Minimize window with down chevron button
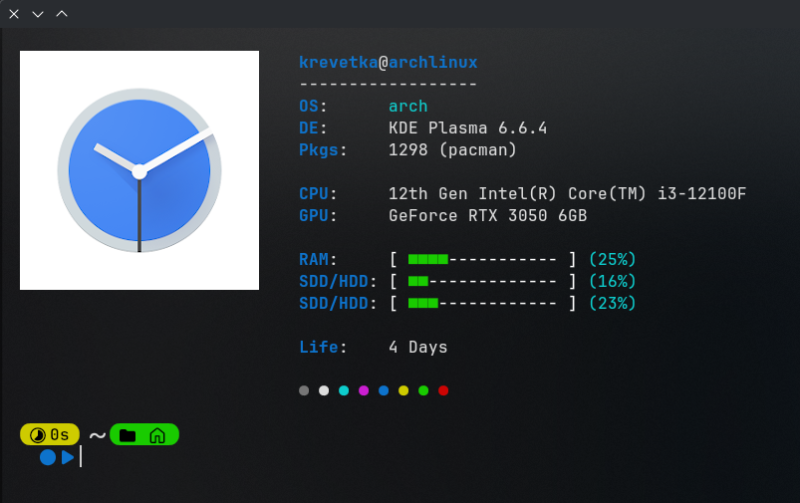The height and width of the screenshot is (503, 800). [38, 14]
